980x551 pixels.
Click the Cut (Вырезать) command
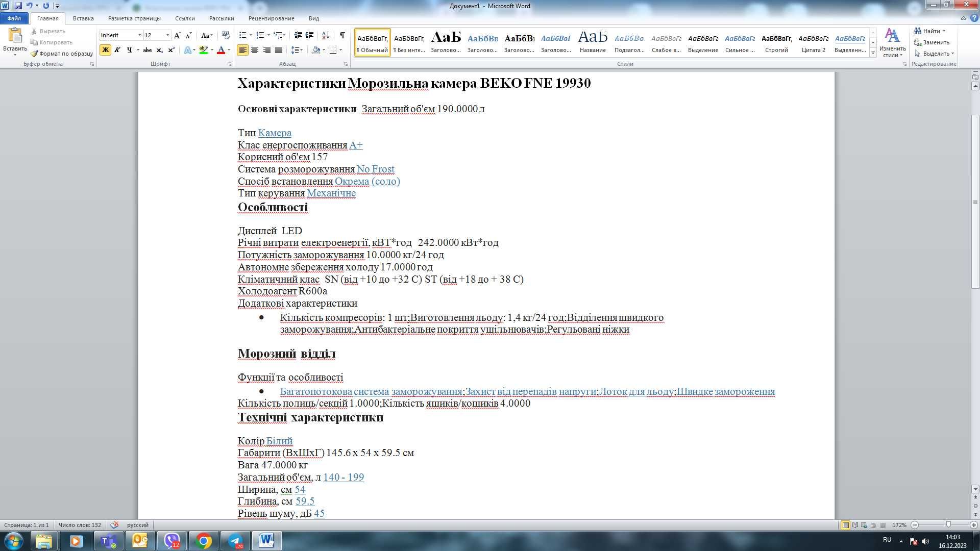[48, 31]
